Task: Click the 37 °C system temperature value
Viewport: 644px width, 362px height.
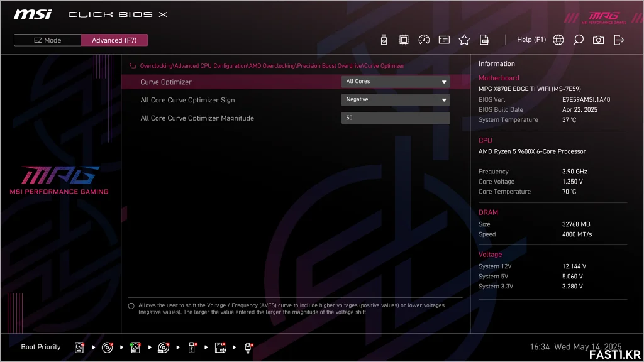Action: coord(569,120)
